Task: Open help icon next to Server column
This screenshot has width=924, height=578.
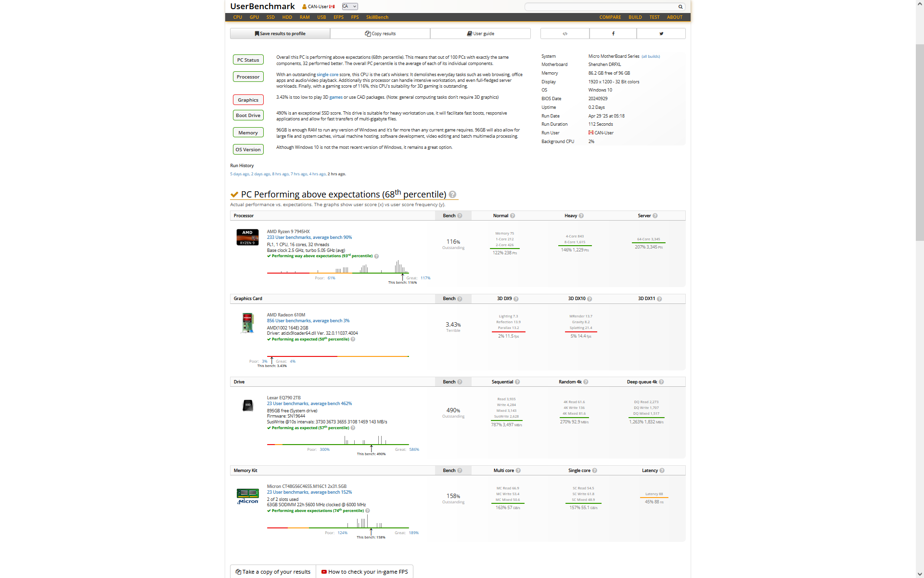Action: [655, 216]
